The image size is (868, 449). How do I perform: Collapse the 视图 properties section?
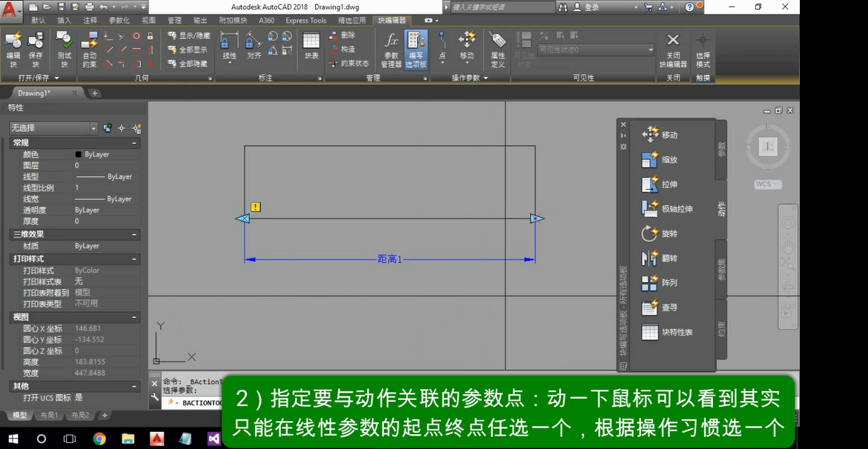coord(134,317)
